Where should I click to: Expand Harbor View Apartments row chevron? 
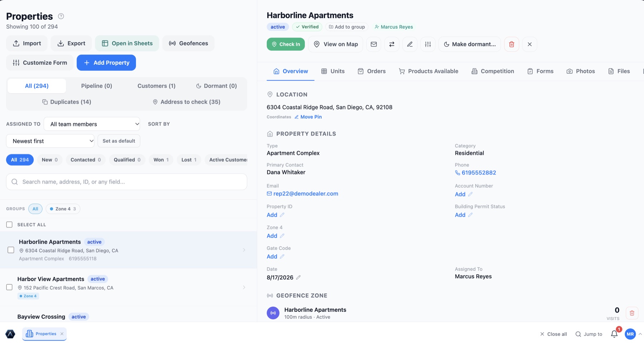(244, 287)
